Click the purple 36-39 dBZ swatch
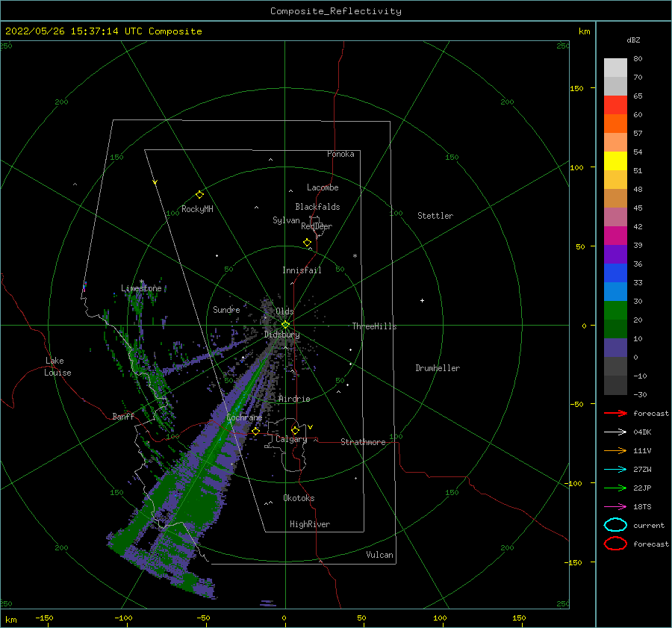 coord(615,255)
